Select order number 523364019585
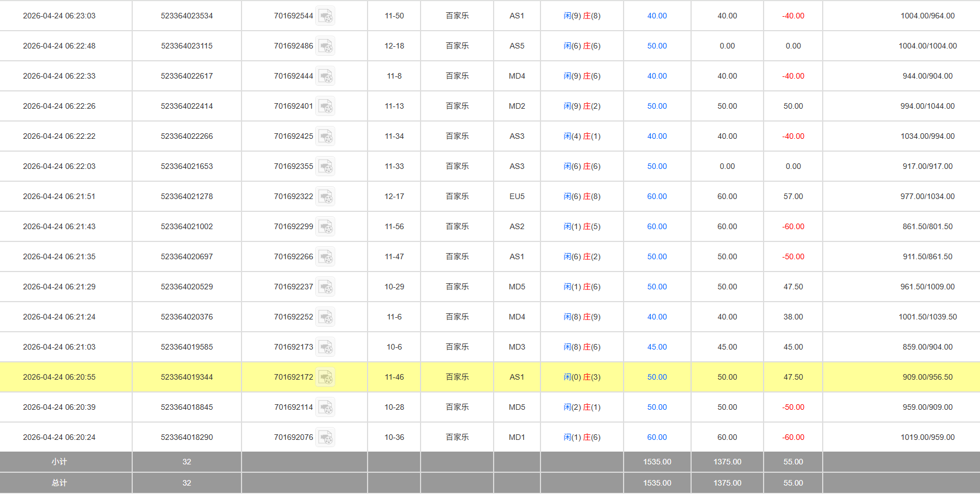The width and height of the screenshot is (980, 504). [x=187, y=347]
